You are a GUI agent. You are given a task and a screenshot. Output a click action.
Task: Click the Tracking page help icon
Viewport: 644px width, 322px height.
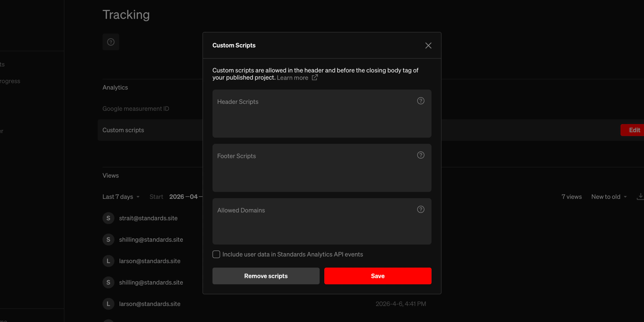click(x=111, y=42)
